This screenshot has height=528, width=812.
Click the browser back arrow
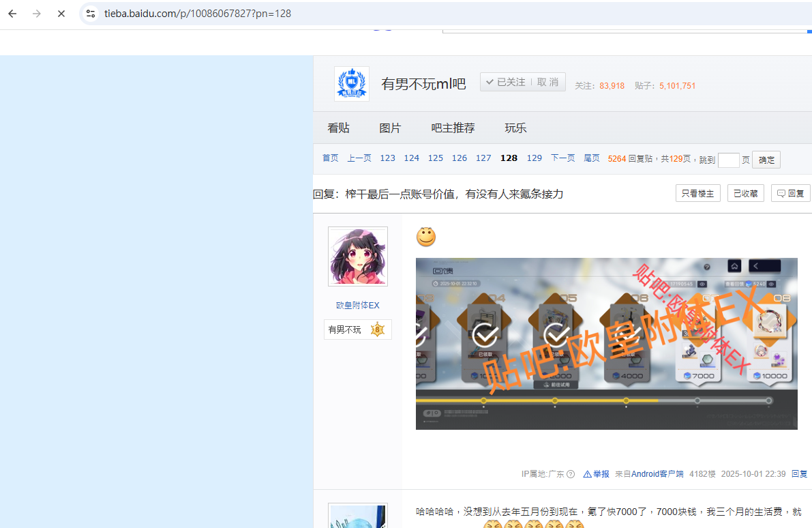(x=12, y=14)
